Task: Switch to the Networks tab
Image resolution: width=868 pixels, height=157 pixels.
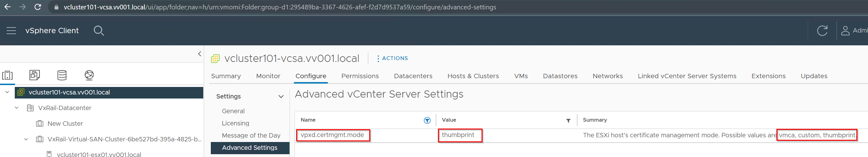Action: [608, 76]
